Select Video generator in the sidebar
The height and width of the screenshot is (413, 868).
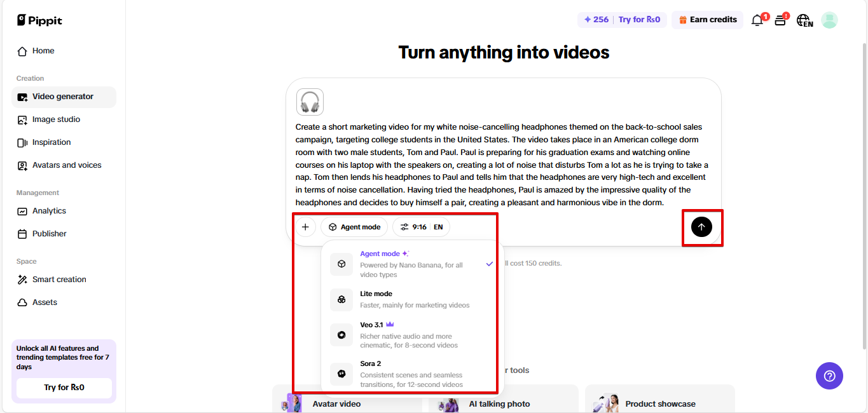pyautogui.click(x=64, y=97)
